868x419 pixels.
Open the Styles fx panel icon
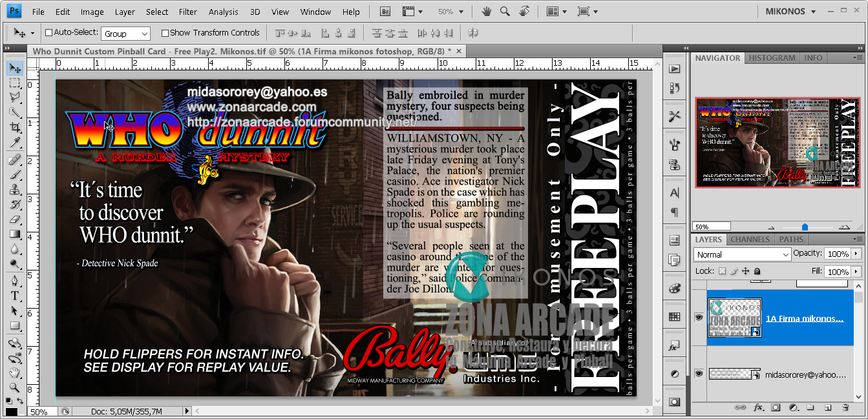point(675,346)
